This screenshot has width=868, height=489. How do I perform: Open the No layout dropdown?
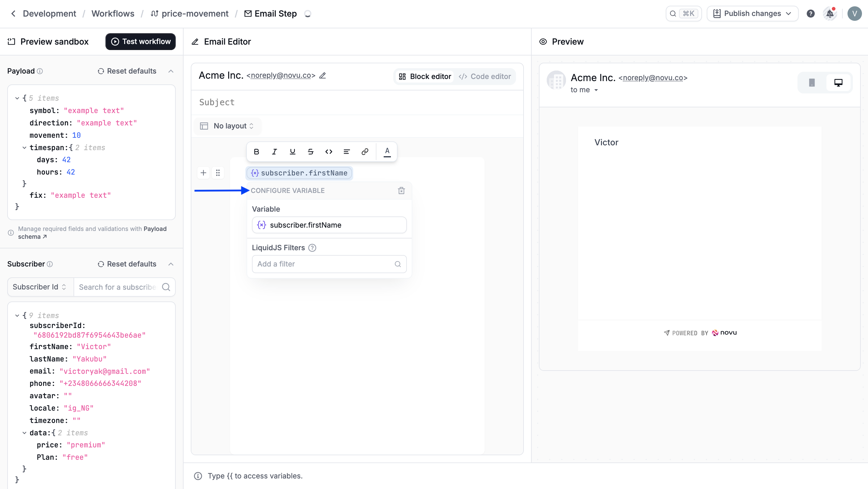click(228, 126)
